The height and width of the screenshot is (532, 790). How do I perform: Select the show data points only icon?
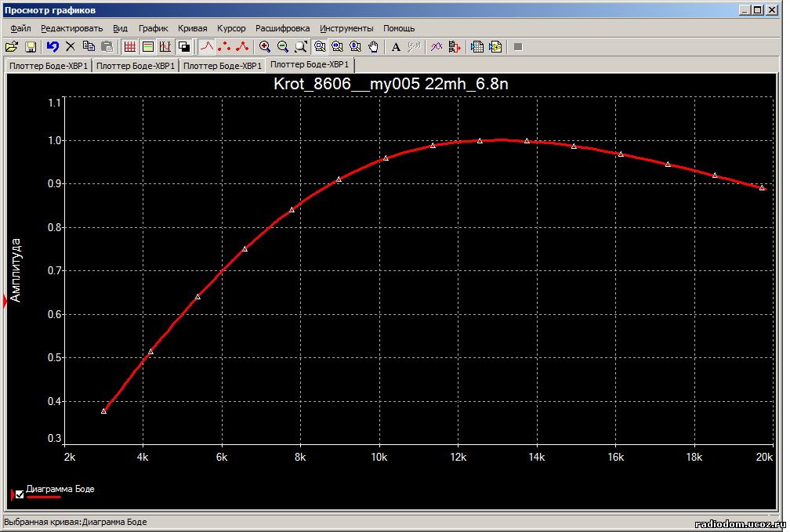pyautogui.click(x=224, y=47)
